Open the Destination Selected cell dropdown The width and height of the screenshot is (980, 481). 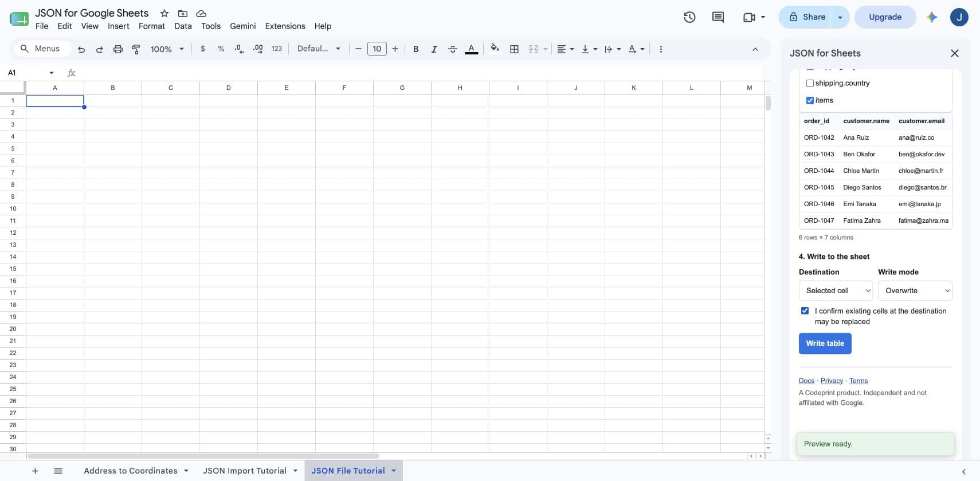[x=836, y=290]
